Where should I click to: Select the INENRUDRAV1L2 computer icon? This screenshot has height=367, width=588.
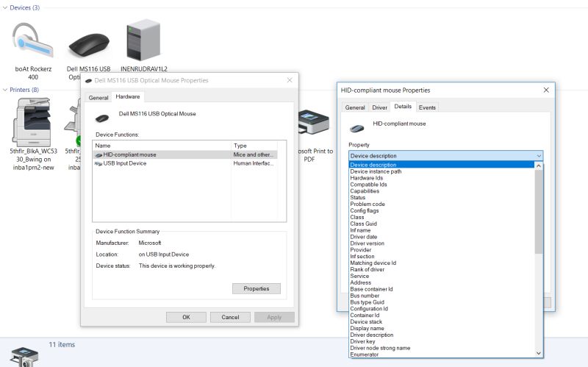(x=143, y=40)
